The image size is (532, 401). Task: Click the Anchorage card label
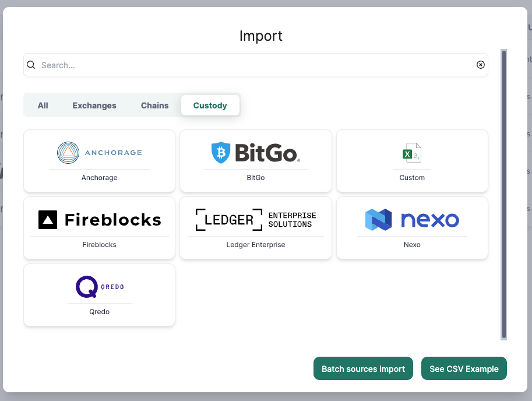click(x=100, y=178)
